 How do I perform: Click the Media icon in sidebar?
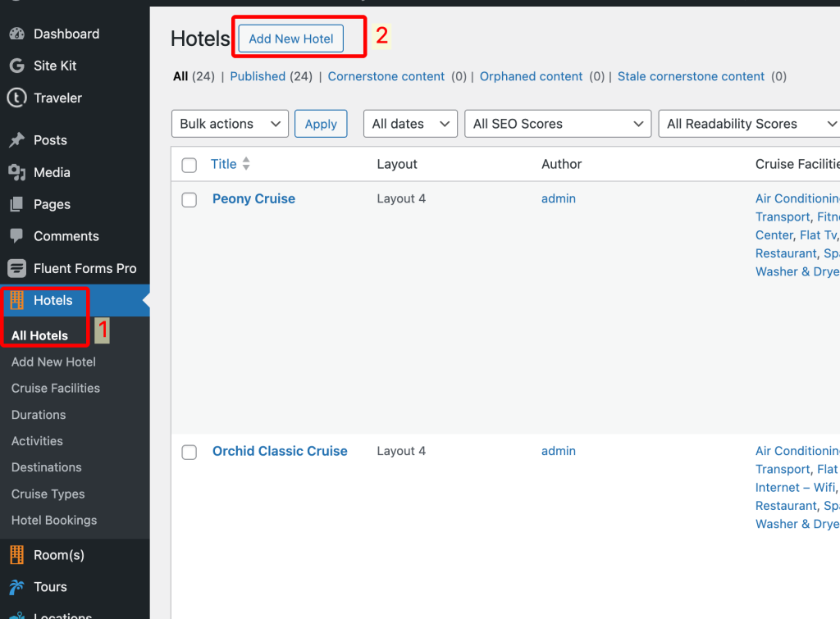point(16,172)
